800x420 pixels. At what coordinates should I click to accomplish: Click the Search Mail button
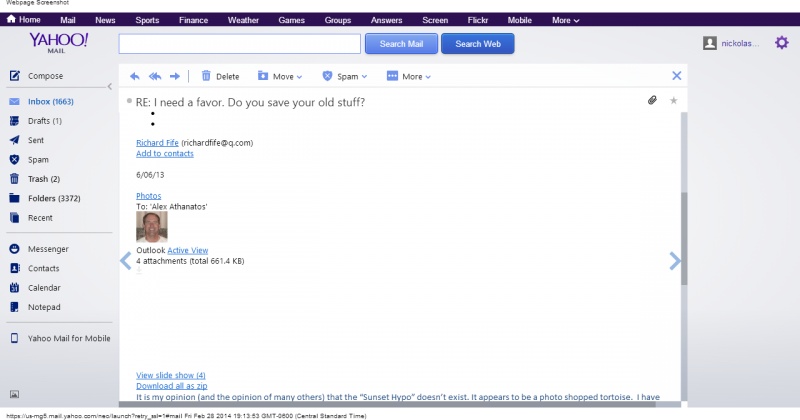click(401, 44)
